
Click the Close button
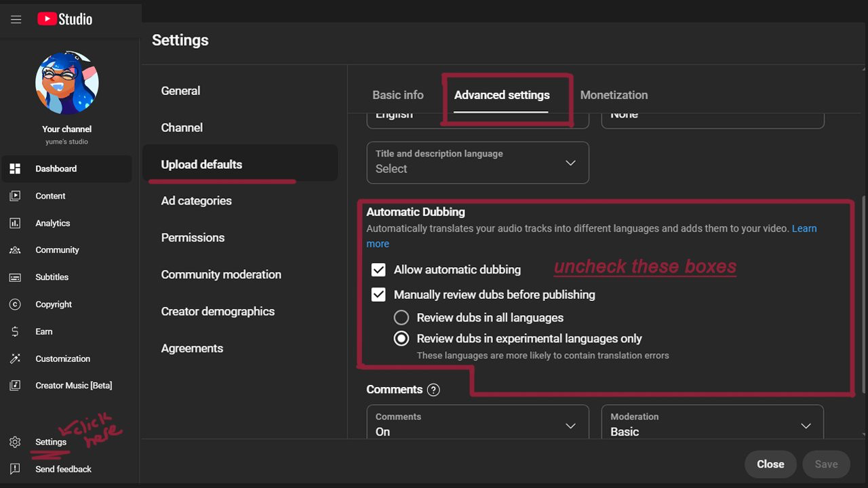pyautogui.click(x=770, y=464)
